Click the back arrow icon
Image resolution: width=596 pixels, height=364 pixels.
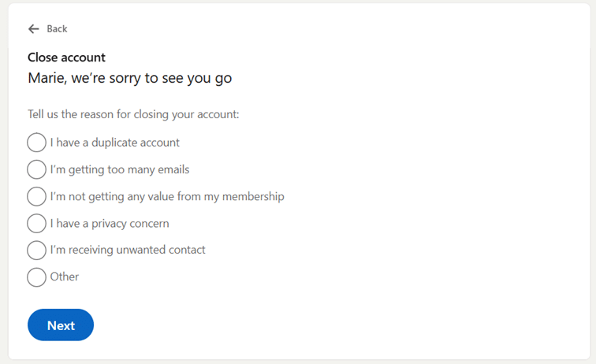pos(34,29)
